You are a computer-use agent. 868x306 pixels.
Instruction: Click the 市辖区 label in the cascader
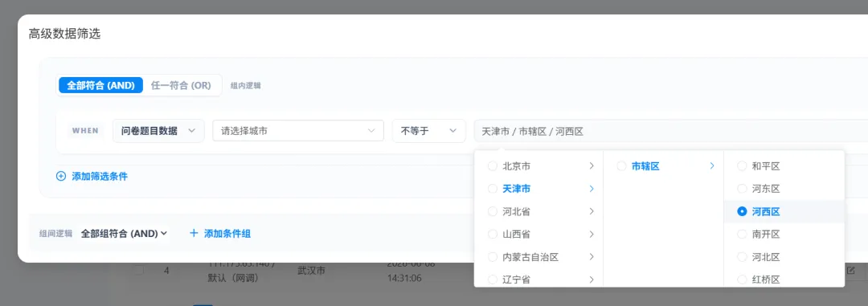tap(645, 166)
